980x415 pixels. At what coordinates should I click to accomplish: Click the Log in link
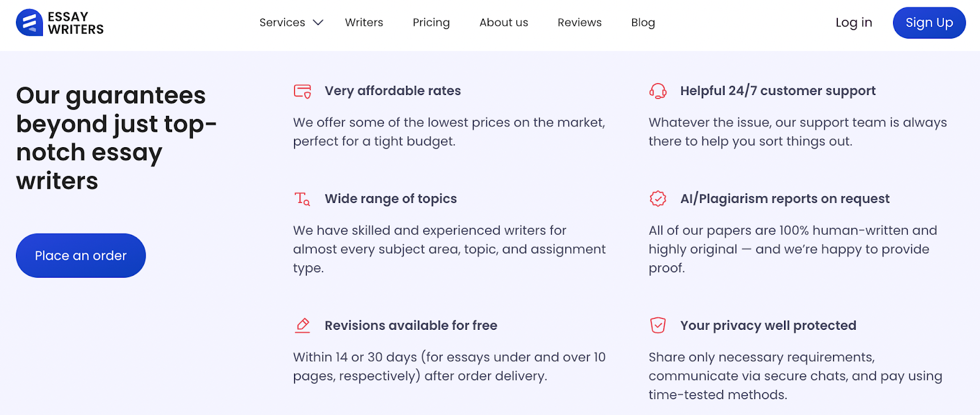click(x=854, y=23)
